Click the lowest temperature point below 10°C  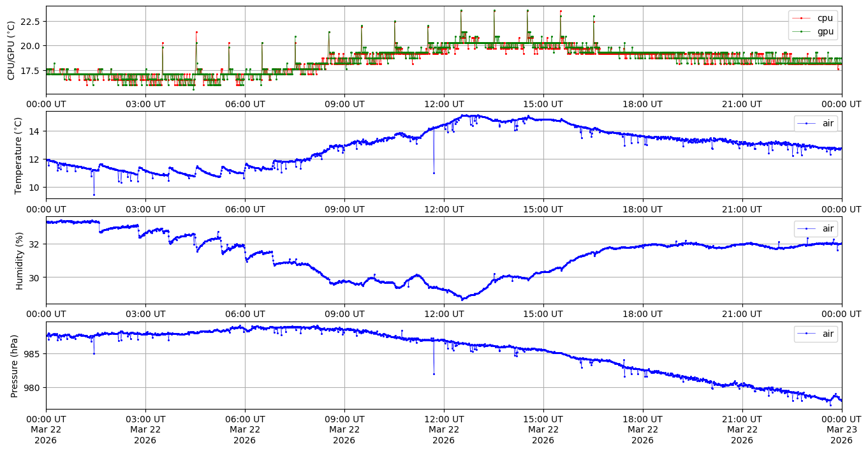94,195
